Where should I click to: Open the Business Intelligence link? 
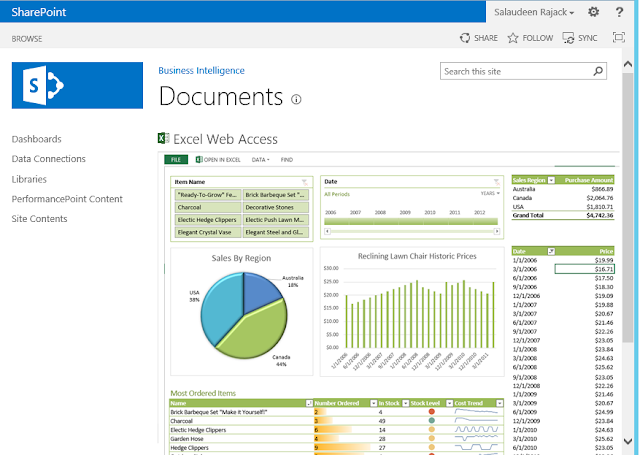click(201, 71)
